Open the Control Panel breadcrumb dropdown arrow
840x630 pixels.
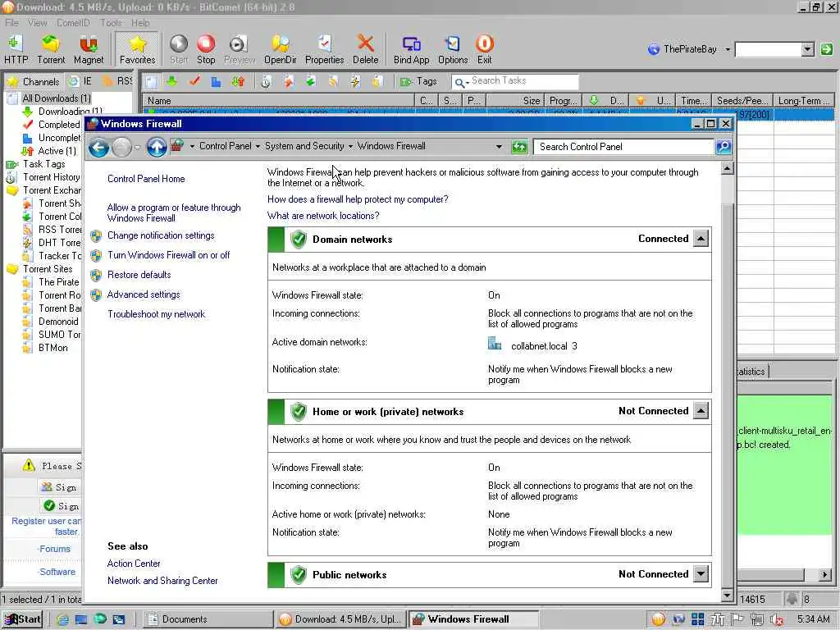coord(258,146)
